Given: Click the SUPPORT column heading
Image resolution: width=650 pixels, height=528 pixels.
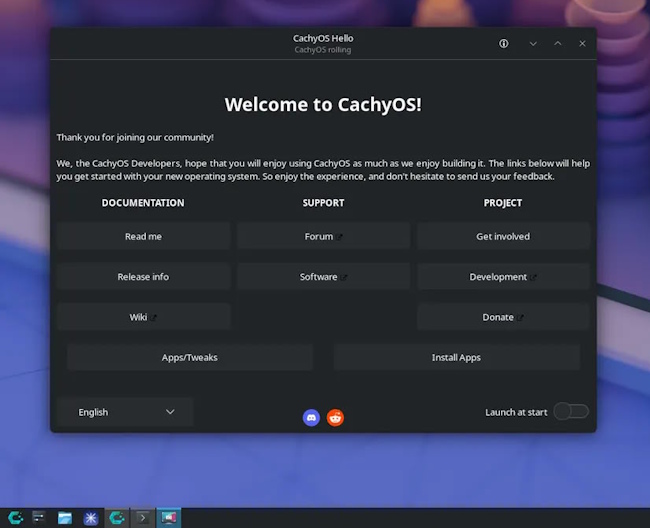Looking at the screenshot, I should [x=323, y=203].
